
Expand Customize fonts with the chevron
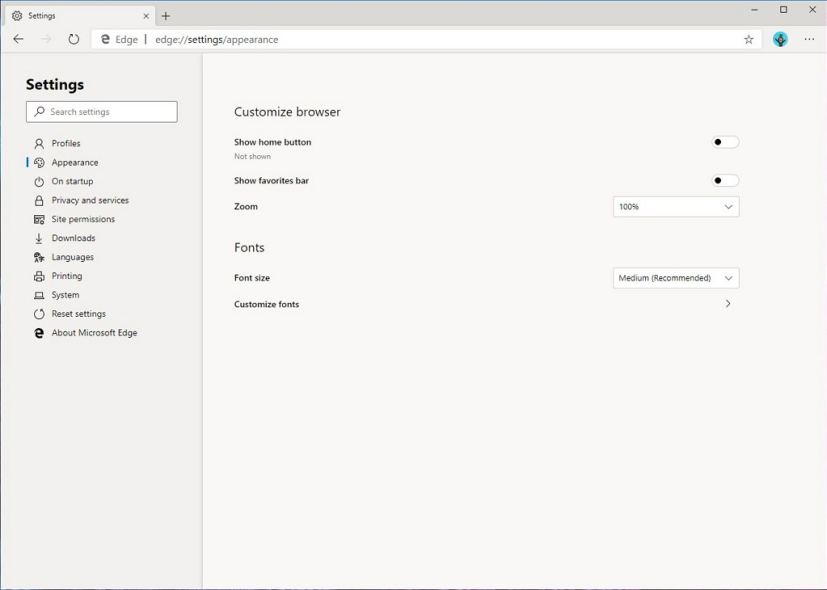(728, 304)
